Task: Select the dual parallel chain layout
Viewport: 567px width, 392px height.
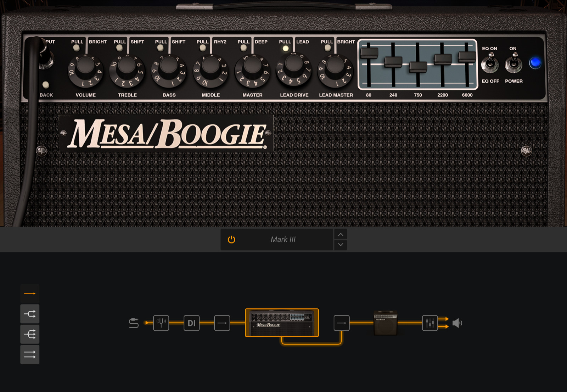Action: point(30,354)
